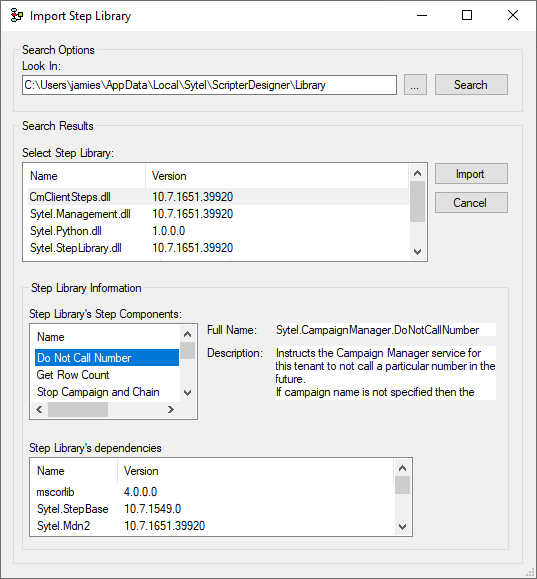Viewport: 537px width, 579px height.
Task: Click the Search button
Action: tap(471, 85)
